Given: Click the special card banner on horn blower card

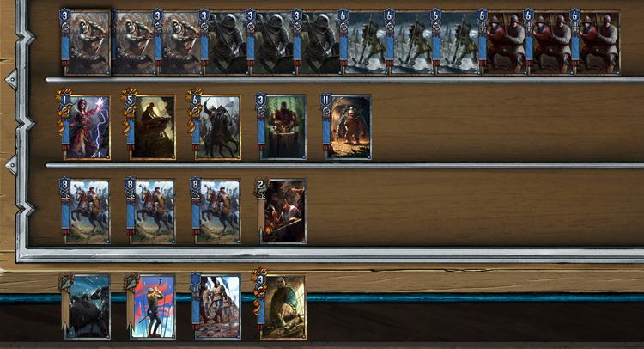Looking at the screenshot, I should 131,282.
